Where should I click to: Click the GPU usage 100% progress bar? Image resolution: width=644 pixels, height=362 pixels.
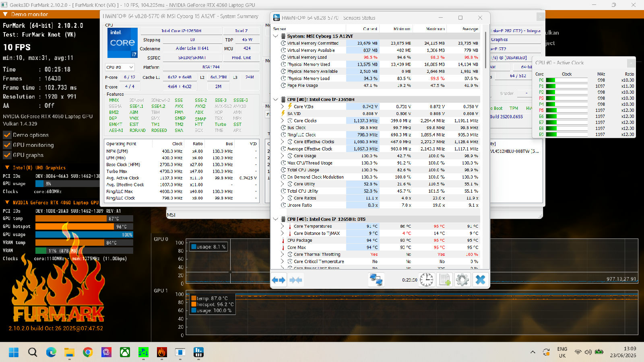pyautogui.click(x=84, y=234)
